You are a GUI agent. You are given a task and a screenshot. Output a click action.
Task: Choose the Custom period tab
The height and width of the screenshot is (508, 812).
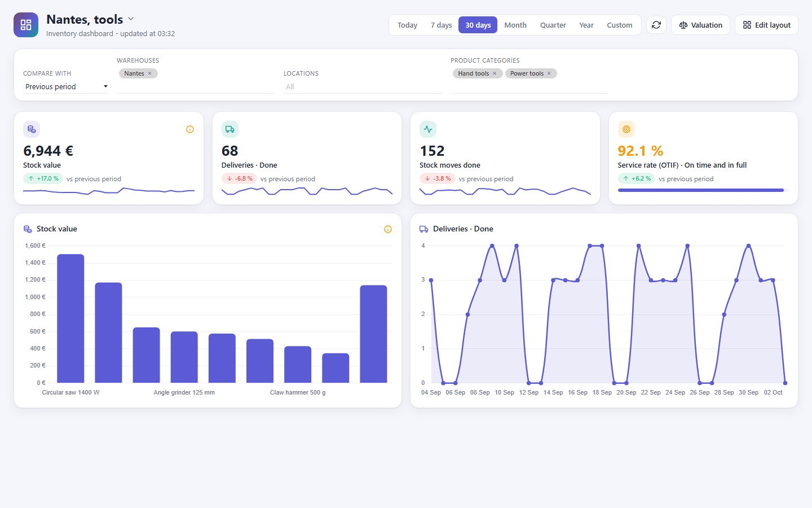coord(620,25)
